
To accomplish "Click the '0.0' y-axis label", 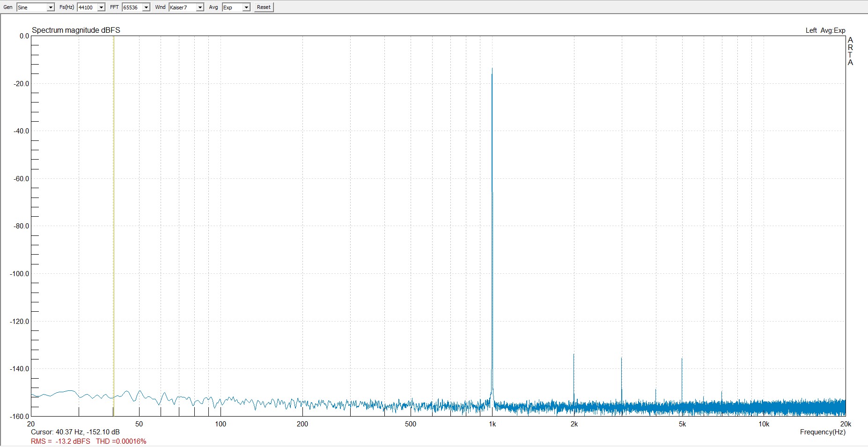I will pyautogui.click(x=24, y=36).
